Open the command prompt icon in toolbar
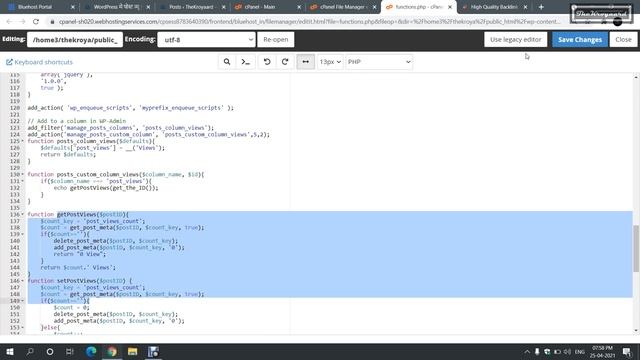Image resolution: width=640 pixels, height=360 pixels. (x=245, y=62)
